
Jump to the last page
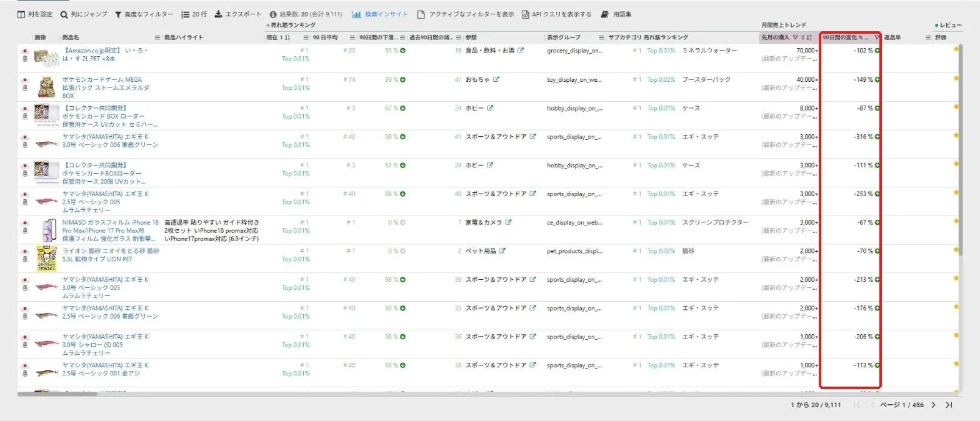pyautogui.click(x=949, y=405)
